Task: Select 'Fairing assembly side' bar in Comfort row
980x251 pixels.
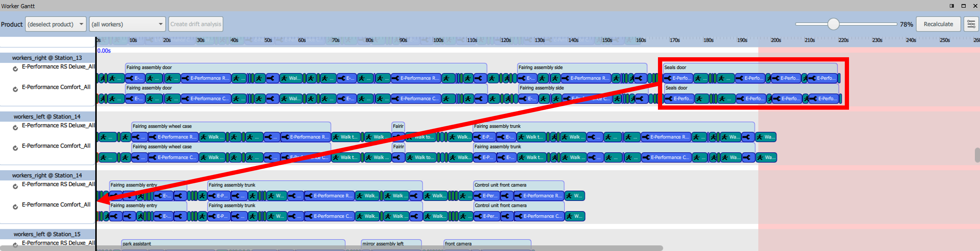Action: [x=583, y=88]
